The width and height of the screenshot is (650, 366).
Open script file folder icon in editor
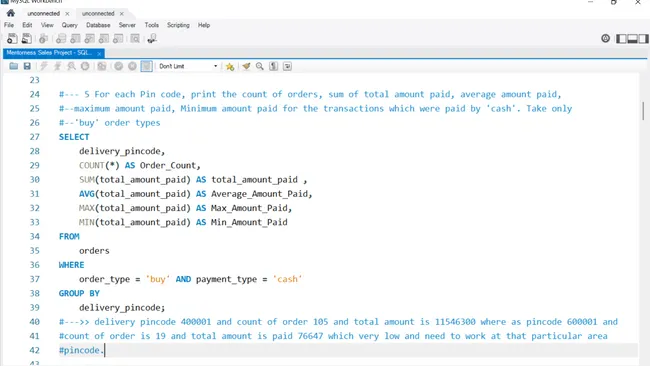click(13, 66)
